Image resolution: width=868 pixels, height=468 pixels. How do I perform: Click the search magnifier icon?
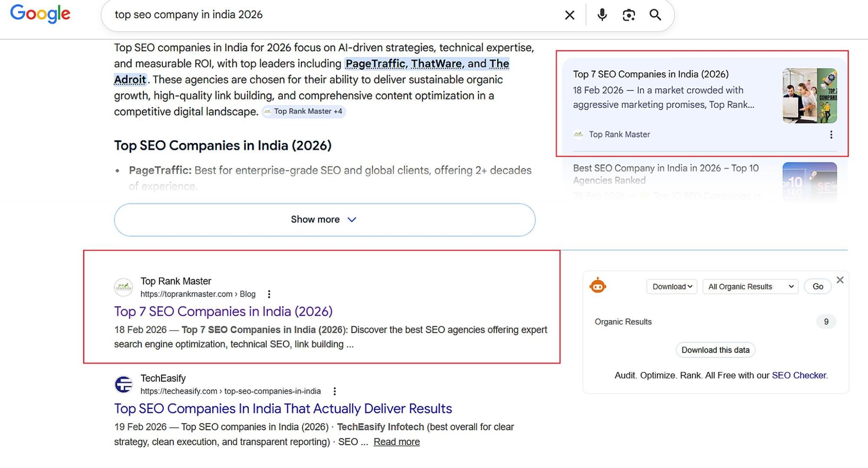[655, 14]
